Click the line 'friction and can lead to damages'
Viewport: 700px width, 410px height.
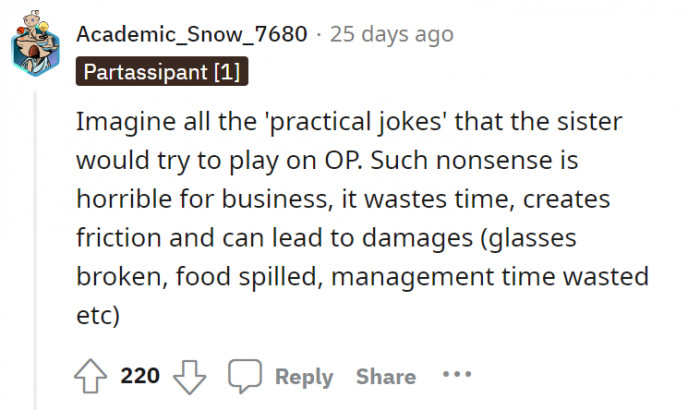[326, 238]
